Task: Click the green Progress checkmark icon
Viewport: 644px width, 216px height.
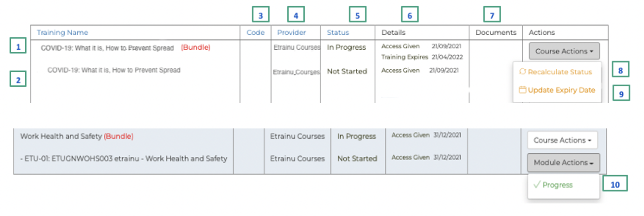Action: click(537, 185)
